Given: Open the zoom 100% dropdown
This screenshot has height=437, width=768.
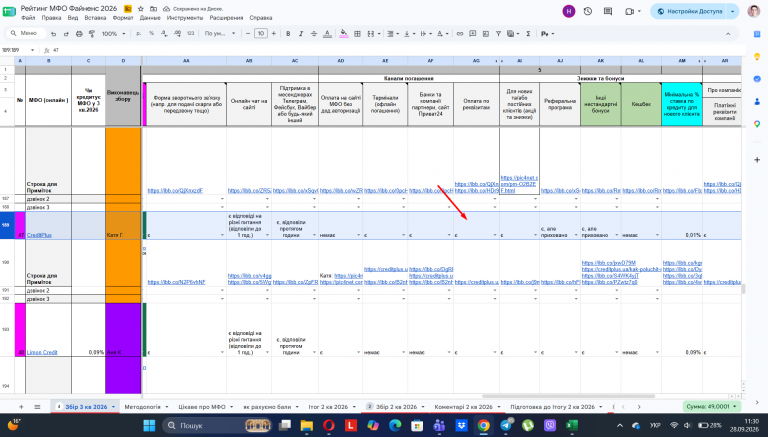Looking at the screenshot, I should point(113,34).
